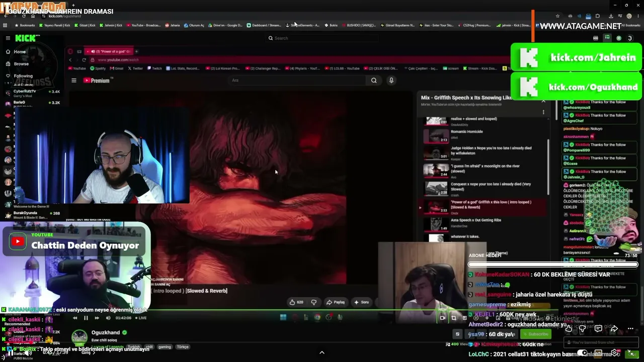Open the Mix playlist three-dot options
Screen dimensions: 644x362
(543, 112)
